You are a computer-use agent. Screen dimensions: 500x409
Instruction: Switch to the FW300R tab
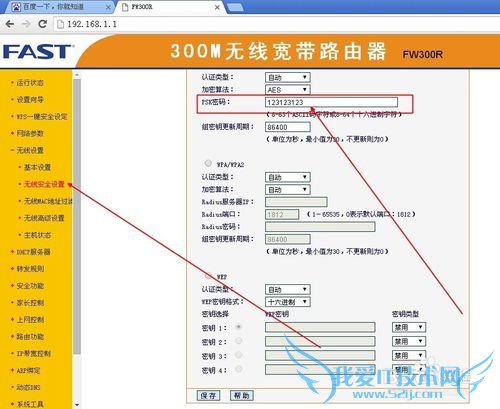point(170,7)
